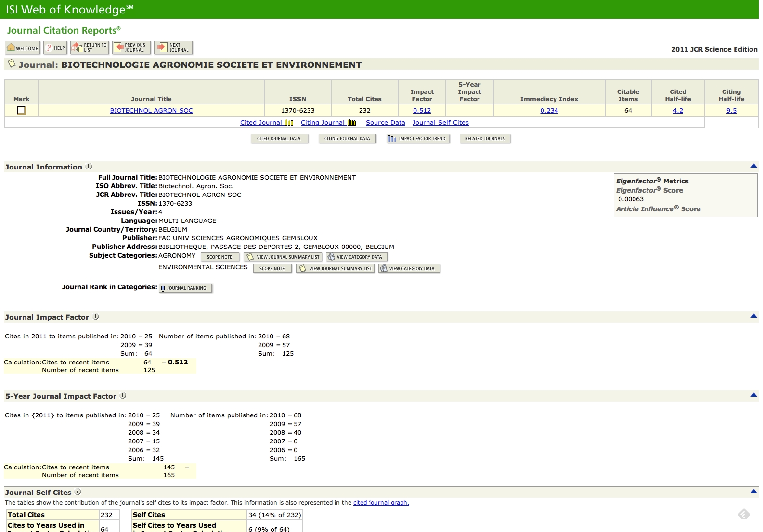Select Self Cites value 34 (14% of 232)

[275, 515]
